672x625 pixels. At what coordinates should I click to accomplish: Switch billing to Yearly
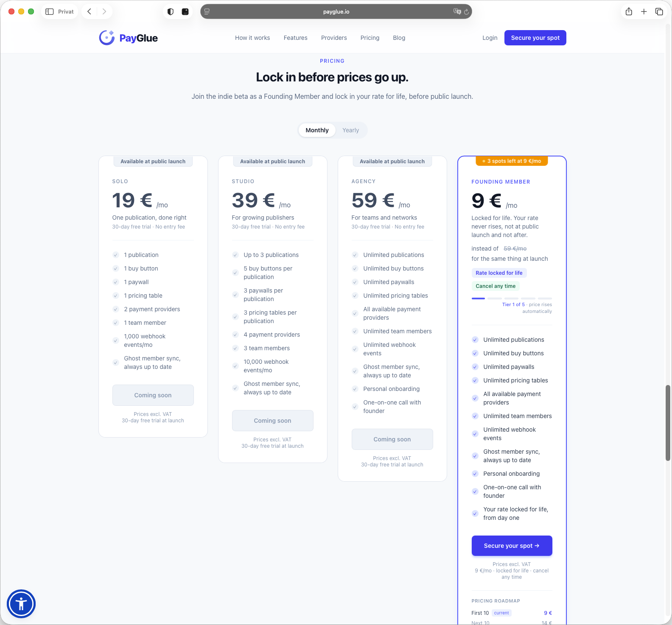pos(351,130)
